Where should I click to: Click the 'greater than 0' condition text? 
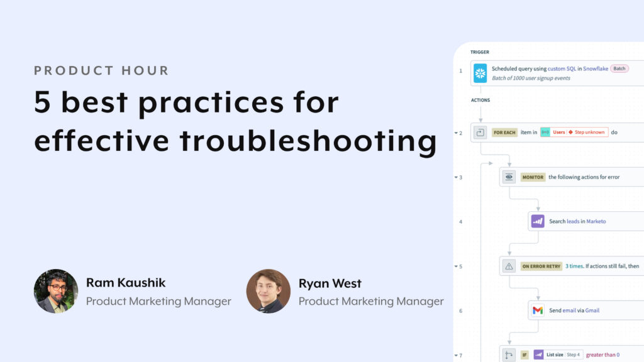(602, 354)
